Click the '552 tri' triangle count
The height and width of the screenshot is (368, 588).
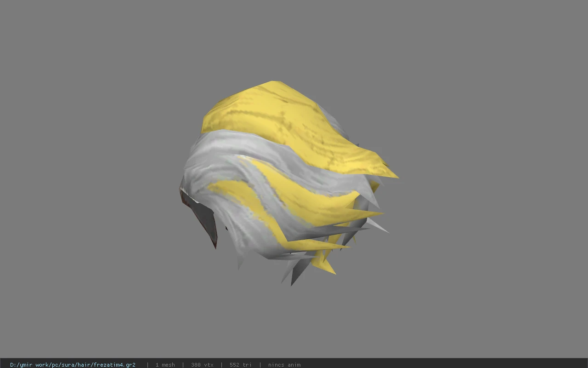tap(240, 365)
